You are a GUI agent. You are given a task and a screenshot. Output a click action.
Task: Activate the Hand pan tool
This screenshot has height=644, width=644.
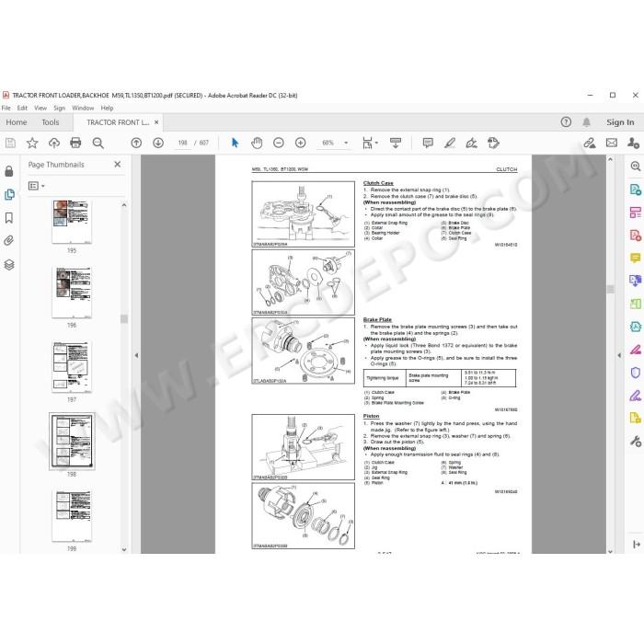click(257, 143)
